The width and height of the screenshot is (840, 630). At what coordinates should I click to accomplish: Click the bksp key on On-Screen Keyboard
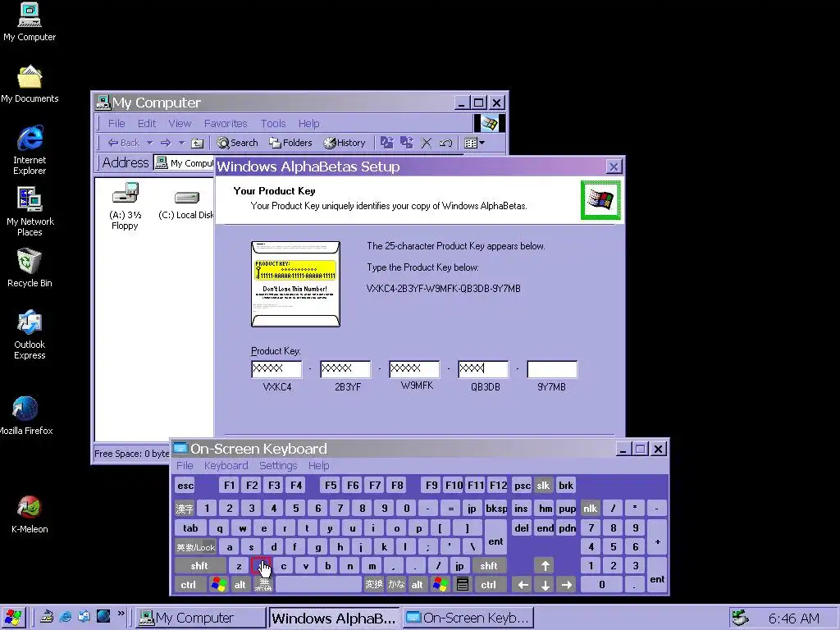[496, 509]
